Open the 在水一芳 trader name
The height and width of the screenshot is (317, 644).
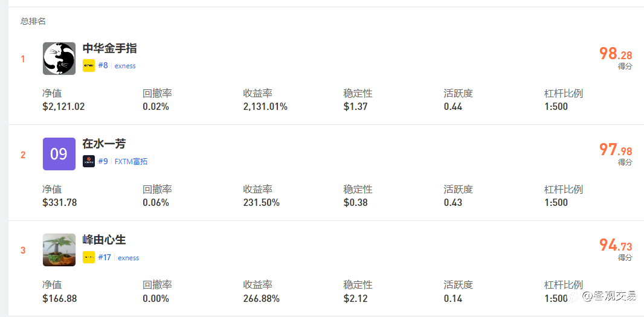(104, 144)
